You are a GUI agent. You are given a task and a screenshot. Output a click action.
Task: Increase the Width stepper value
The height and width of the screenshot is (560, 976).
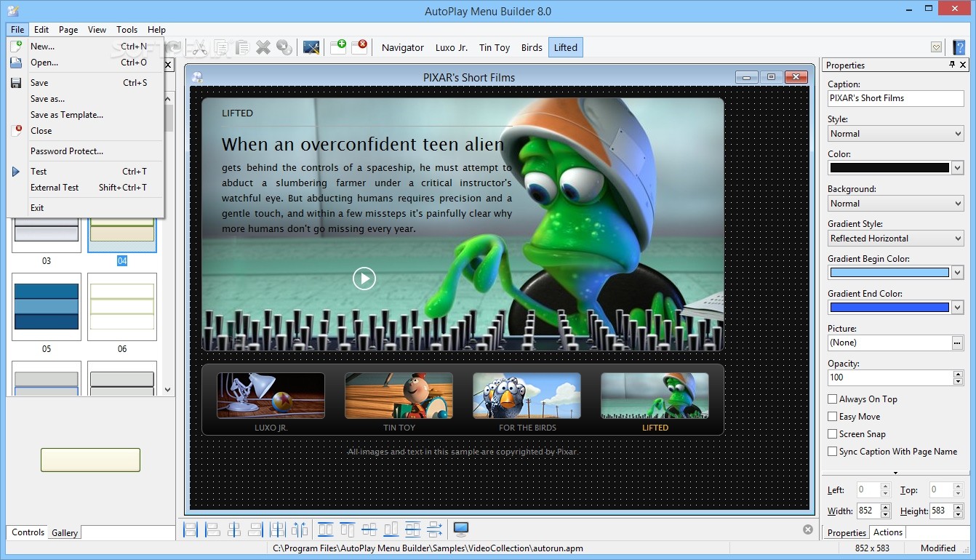[885, 508]
